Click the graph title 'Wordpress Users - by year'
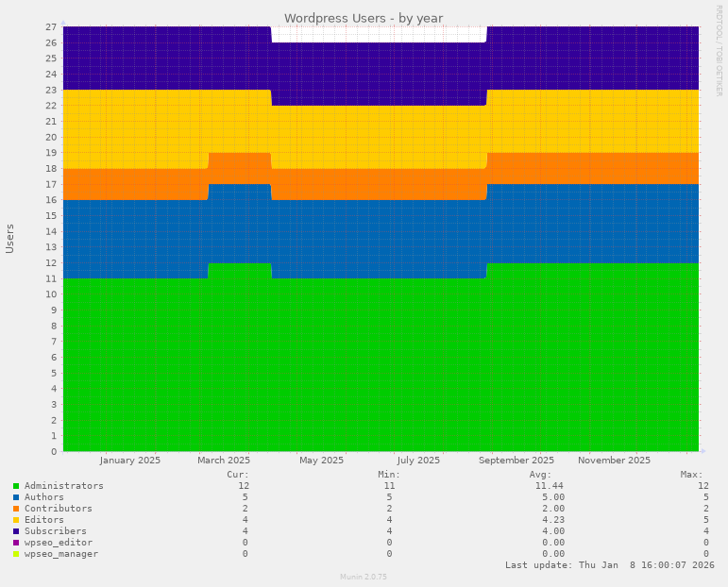 [x=364, y=18]
